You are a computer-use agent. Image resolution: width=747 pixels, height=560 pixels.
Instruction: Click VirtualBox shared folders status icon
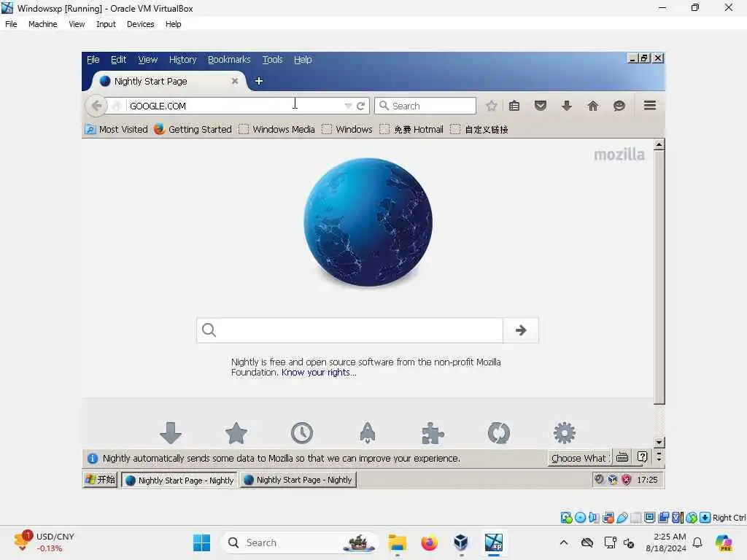pos(635,518)
